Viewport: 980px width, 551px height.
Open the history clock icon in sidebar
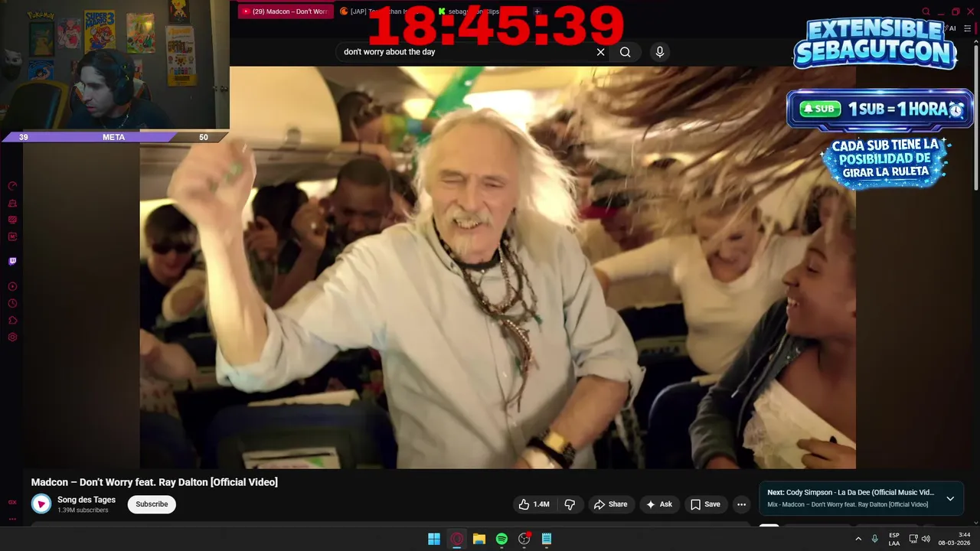click(12, 303)
